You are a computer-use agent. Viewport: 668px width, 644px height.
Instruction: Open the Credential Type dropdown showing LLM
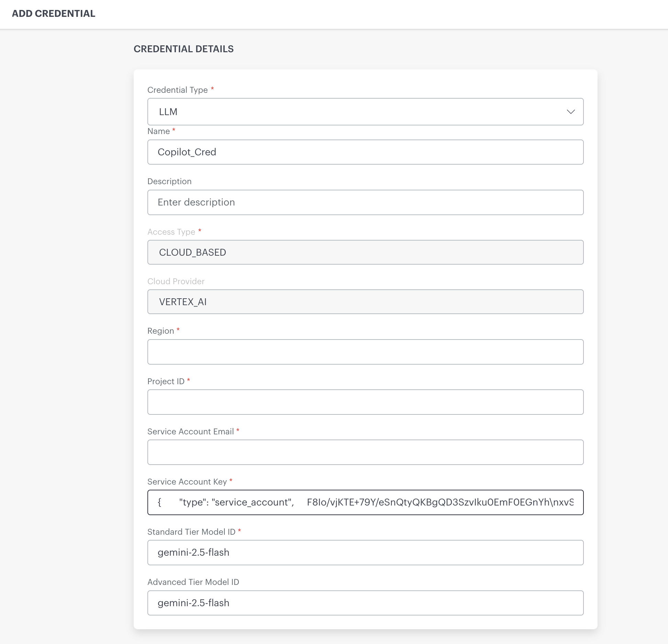(x=365, y=112)
